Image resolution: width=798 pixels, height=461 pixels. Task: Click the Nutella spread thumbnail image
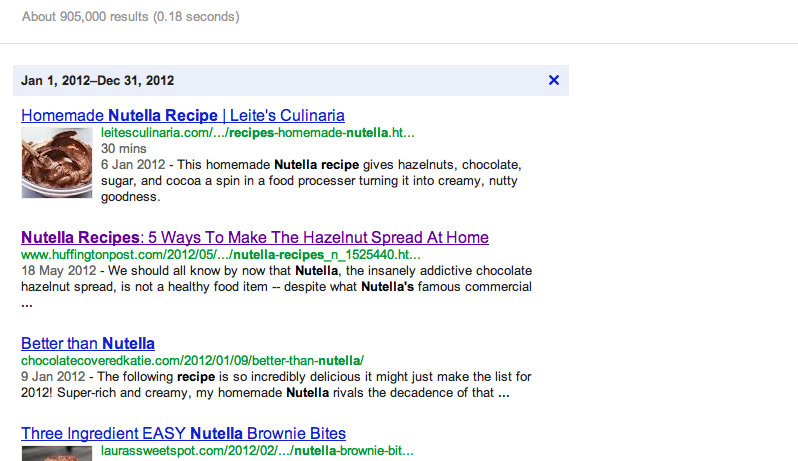[58, 162]
